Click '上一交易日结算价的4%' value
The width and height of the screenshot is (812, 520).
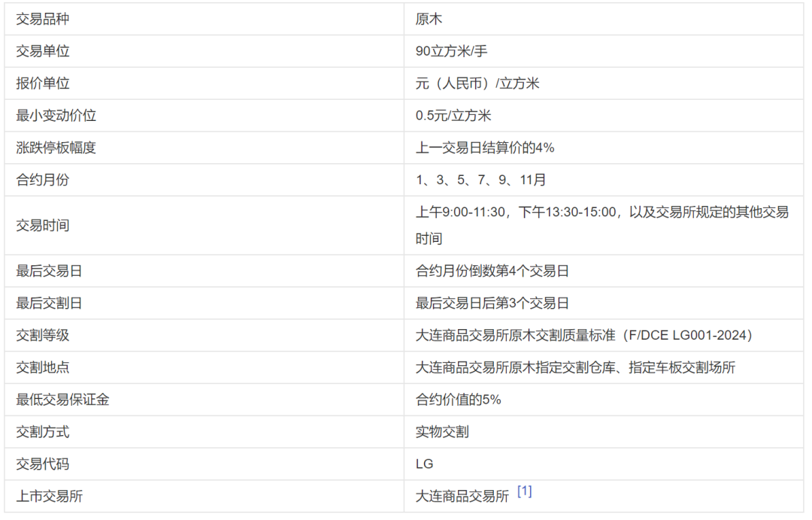[485, 148]
